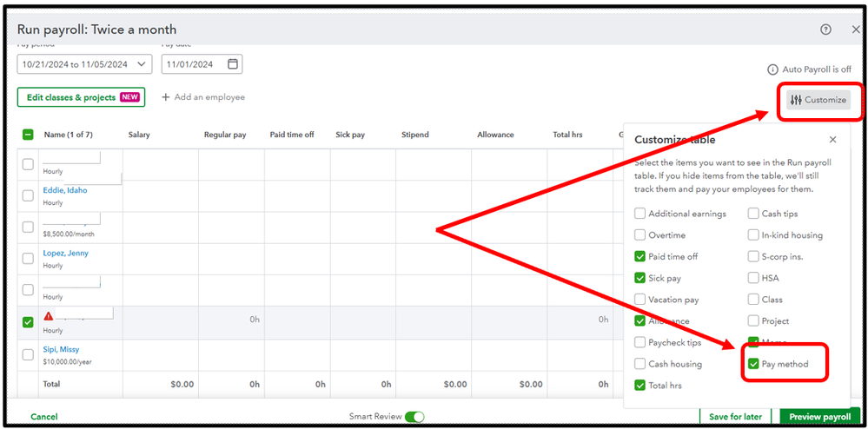Click Save for later
Screen dimensions: 868x429
tap(735, 417)
